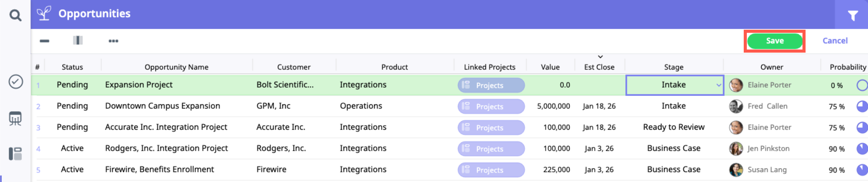The image size is (868, 182).
Task: Open the presentation board sidebar icon
Action: pos(15,119)
